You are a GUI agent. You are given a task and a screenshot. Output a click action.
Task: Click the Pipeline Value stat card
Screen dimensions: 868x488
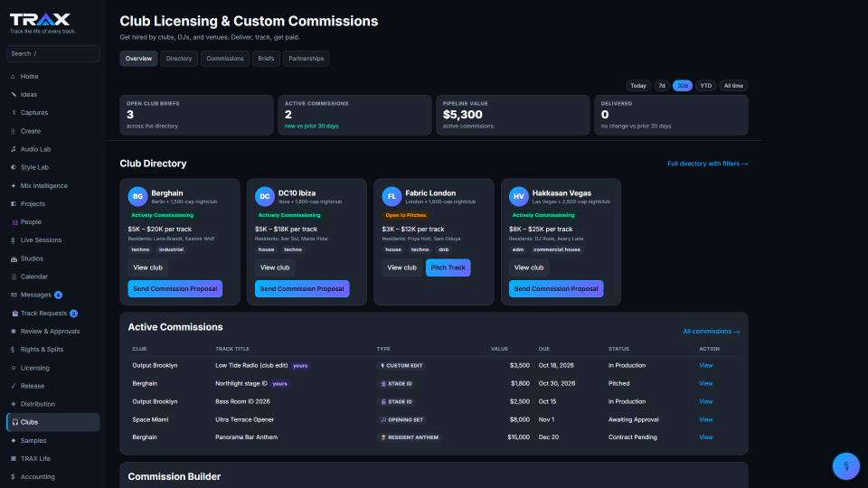[514, 115]
